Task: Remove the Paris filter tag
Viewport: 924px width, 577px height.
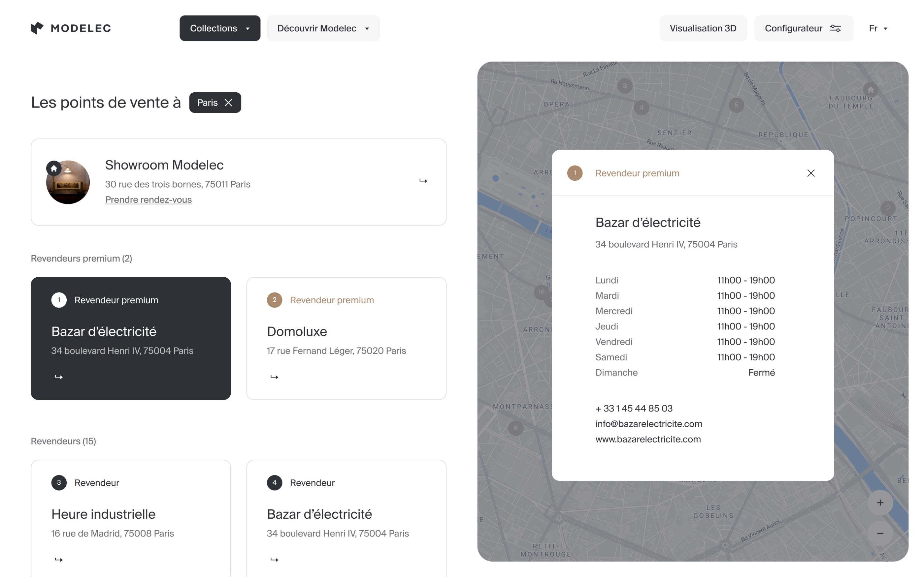Action: tap(228, 103)
